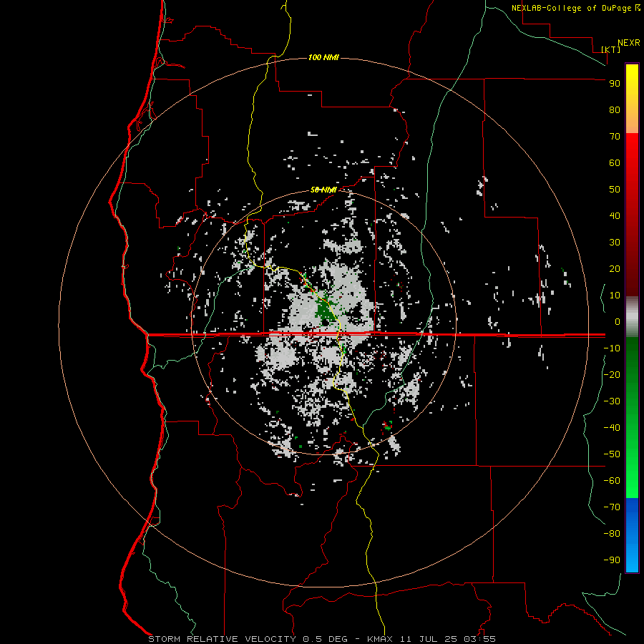644x644 pixels.
Task: Click the dark green velocity patch near radar center
Action: [324, 311]
